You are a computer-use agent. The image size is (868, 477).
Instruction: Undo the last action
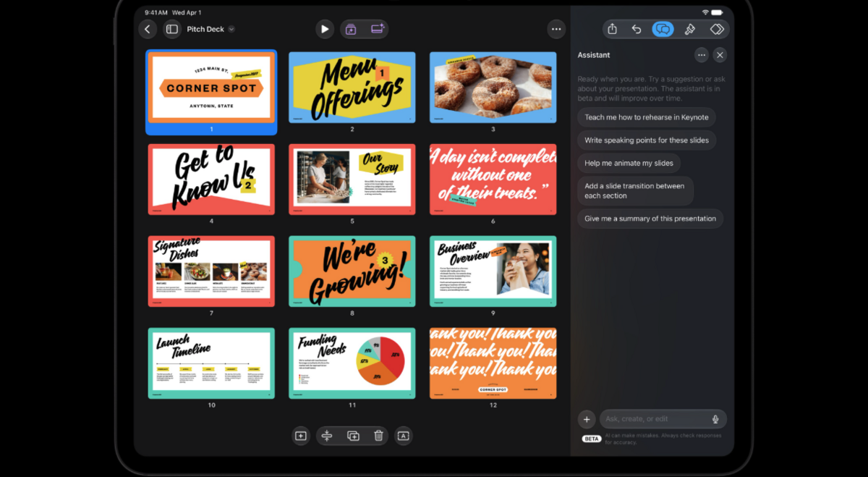pyautogui.click(x=637, y=29)
